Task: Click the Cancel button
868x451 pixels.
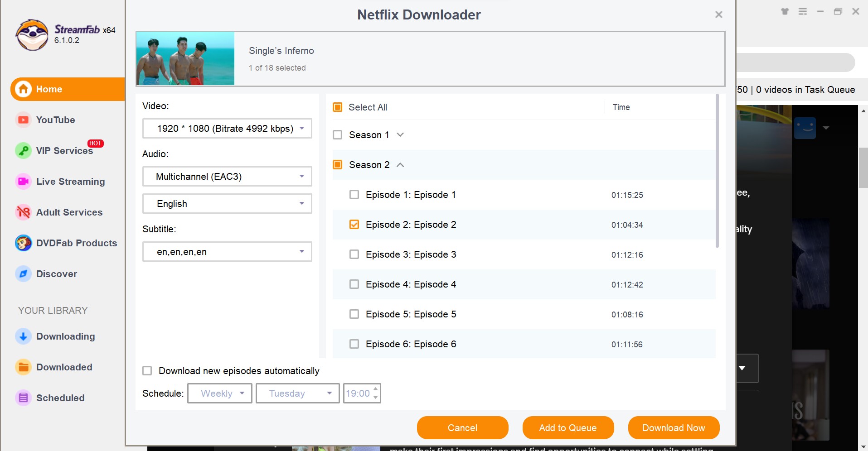Action: pyautogui.click(x=462, y=428)
